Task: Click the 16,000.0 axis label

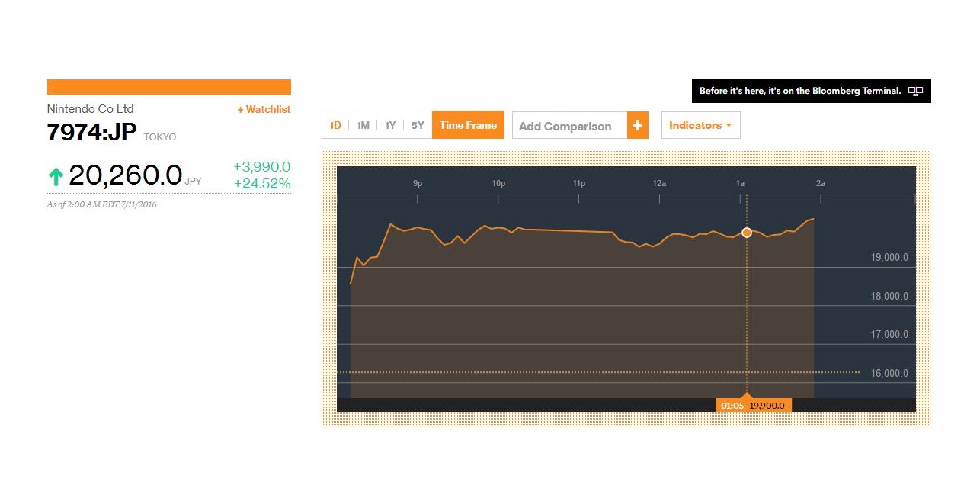Action: click(889, 374)
